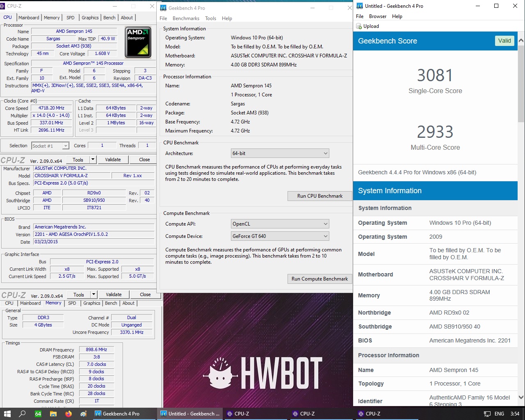Click the scroll up arrow in Geekbench results

[x=521, y=41]
